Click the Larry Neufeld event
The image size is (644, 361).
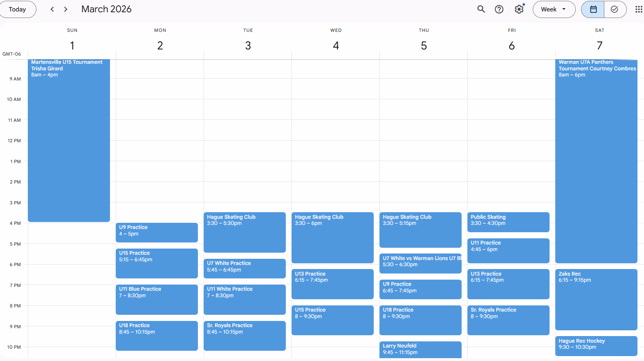[x=420, y=349]
